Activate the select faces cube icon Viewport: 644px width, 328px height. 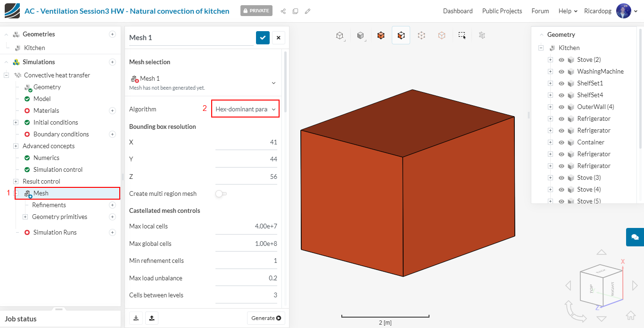coord(401,35)
